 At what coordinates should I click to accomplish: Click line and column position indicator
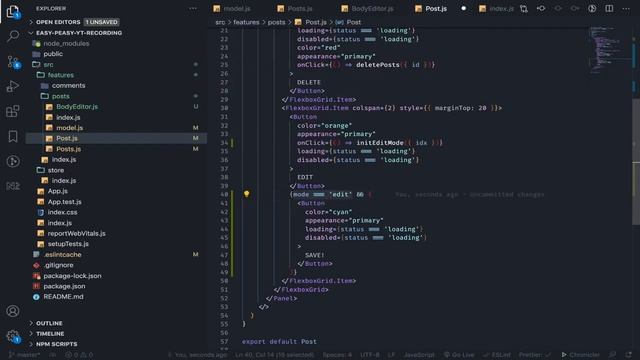tap(274, 355)
